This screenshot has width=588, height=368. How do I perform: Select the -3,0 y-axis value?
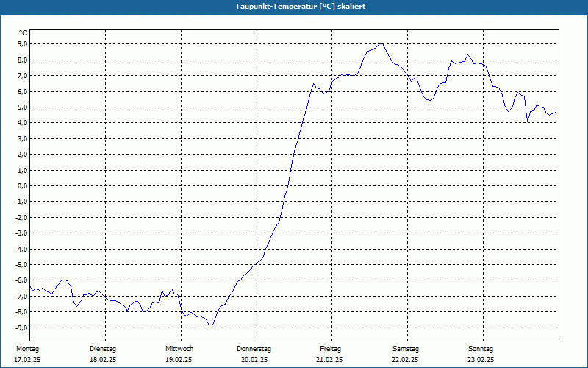(x=21, y=233)
